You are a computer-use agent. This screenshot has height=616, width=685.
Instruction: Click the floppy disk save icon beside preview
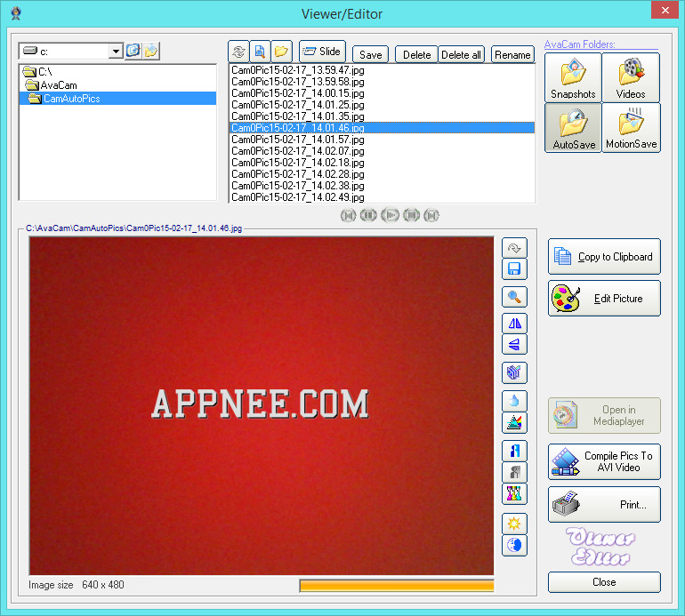coord(514,269)
